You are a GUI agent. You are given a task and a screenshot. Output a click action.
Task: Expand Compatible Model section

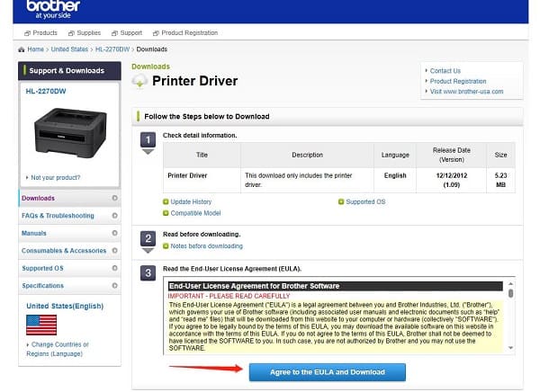195,213
